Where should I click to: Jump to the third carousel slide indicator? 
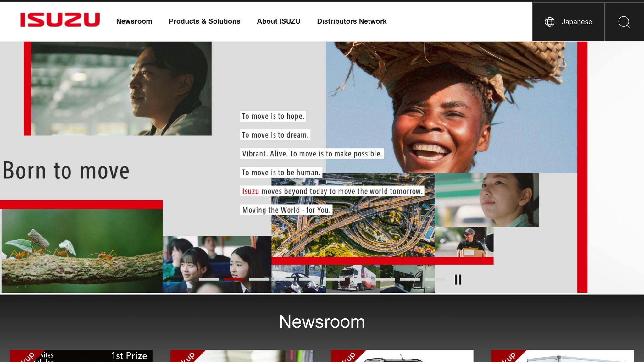(259, 279)
